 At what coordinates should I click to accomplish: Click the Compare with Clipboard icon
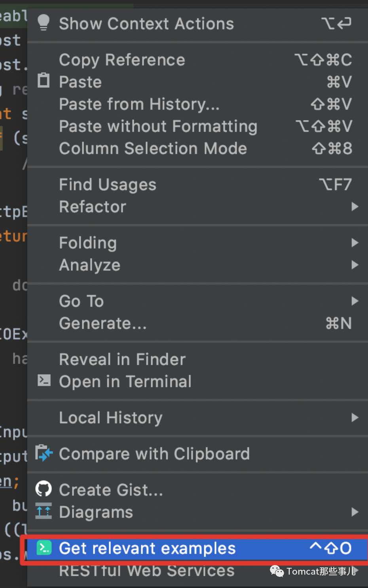44,453
